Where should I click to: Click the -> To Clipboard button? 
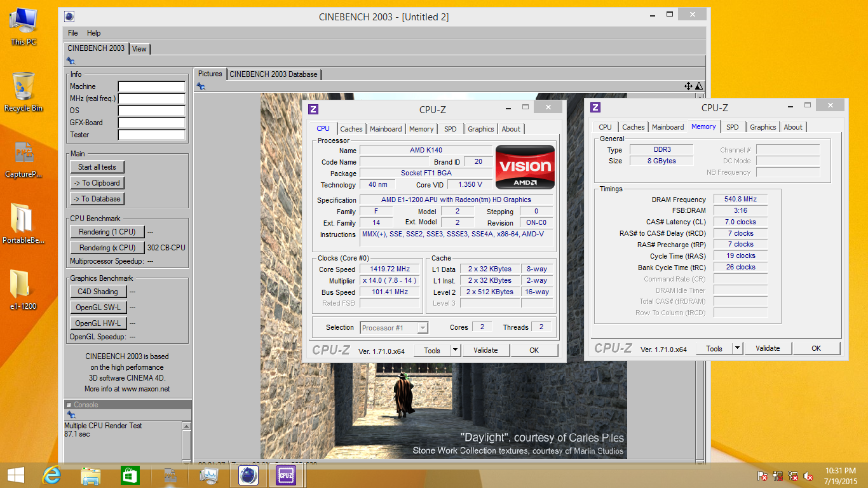tap(97, 183)
